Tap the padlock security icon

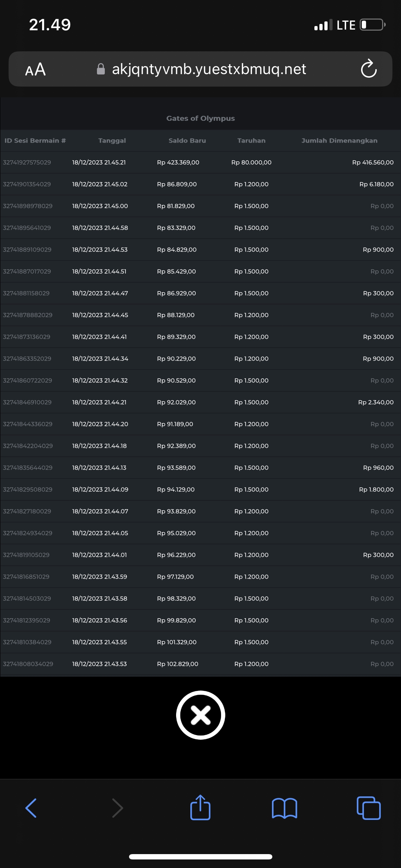[101, 69]
